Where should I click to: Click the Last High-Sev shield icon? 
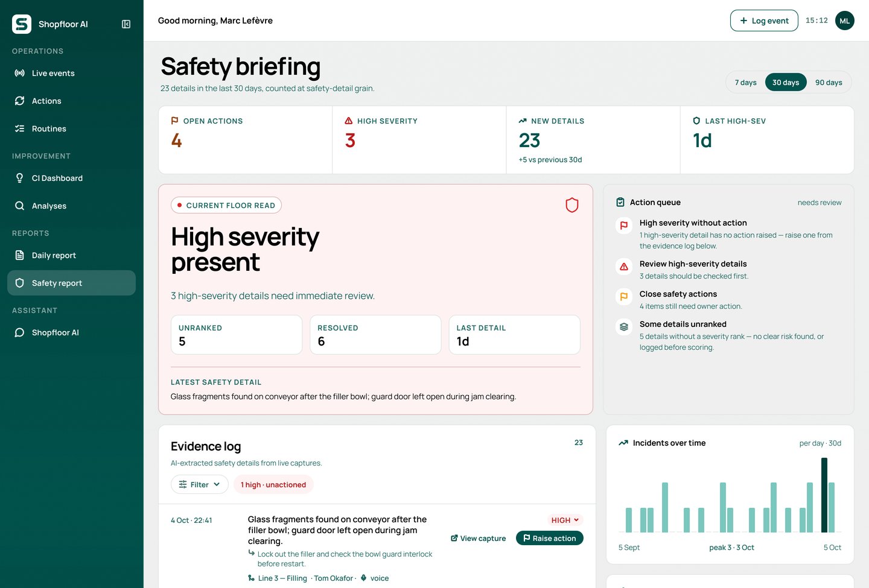tap(696, 121)
